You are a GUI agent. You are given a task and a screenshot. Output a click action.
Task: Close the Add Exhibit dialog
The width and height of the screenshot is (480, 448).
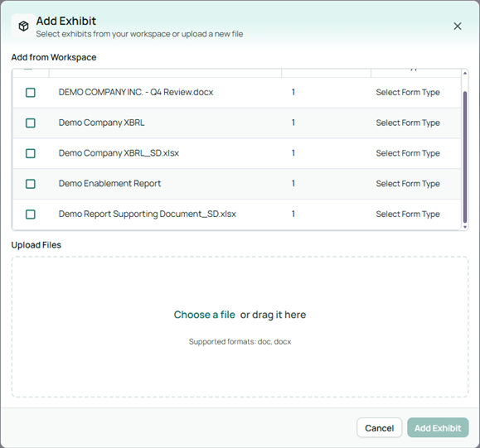click(x=458, y=26)
